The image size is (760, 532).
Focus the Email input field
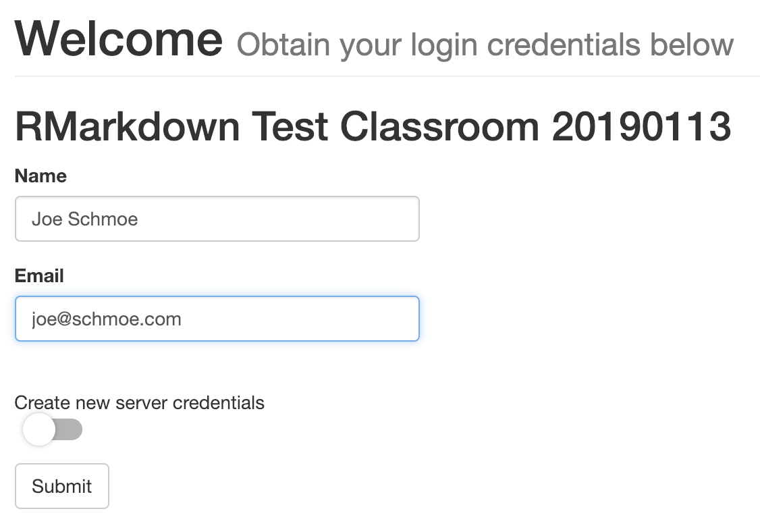point(217,319)
